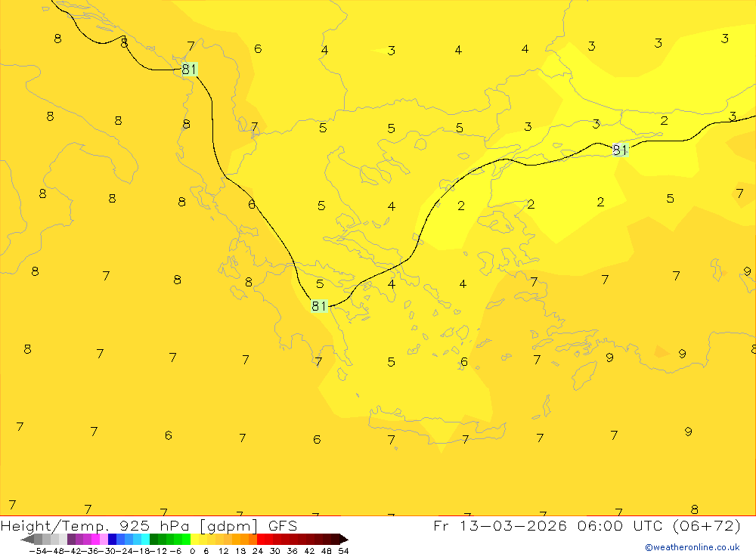
Task: Pick the bright magenta legend swatch
Action: [96, 540]
